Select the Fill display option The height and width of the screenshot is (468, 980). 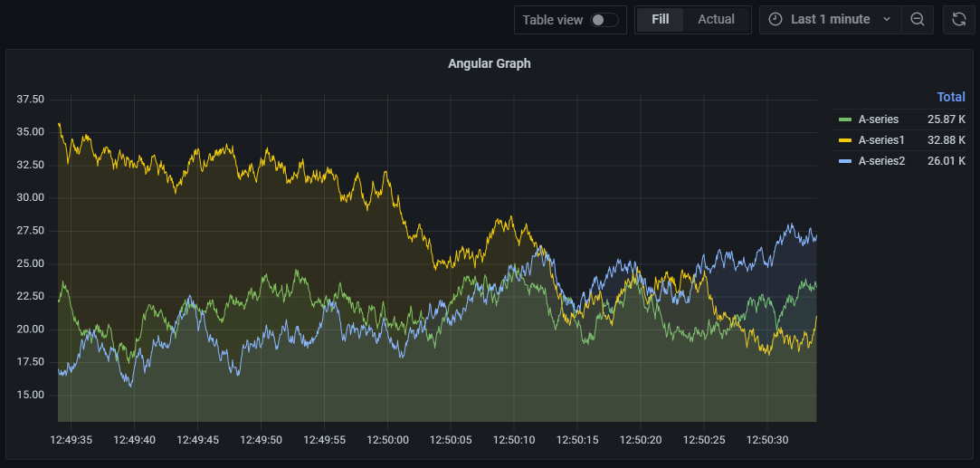660,19
